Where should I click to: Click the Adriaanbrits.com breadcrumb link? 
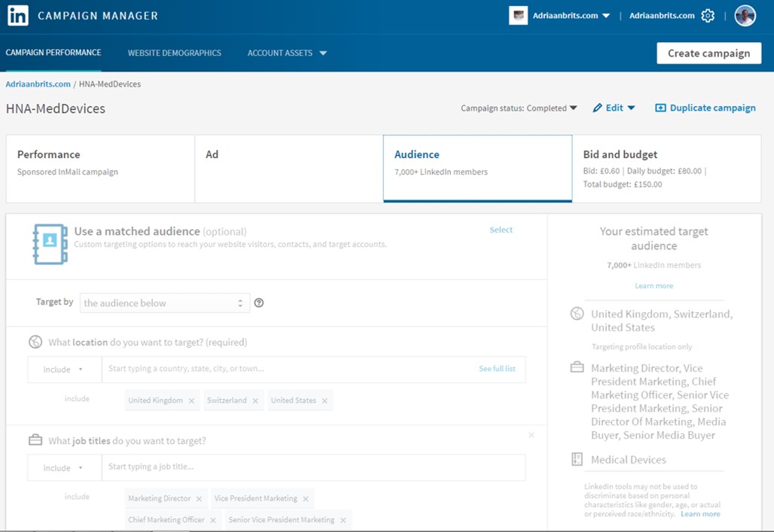[x=38, y=84]
